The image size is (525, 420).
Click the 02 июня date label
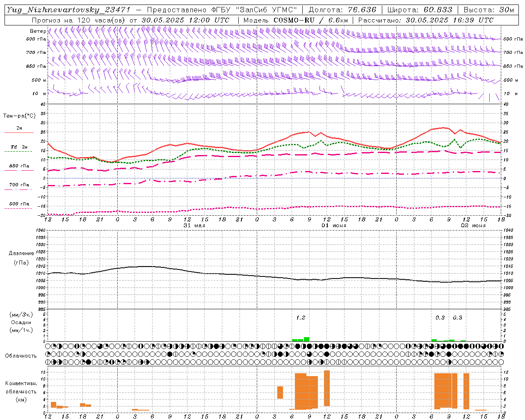473,226
